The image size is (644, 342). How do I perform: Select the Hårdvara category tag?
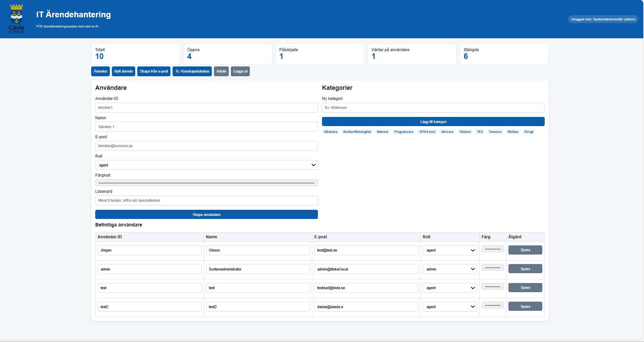330,132
